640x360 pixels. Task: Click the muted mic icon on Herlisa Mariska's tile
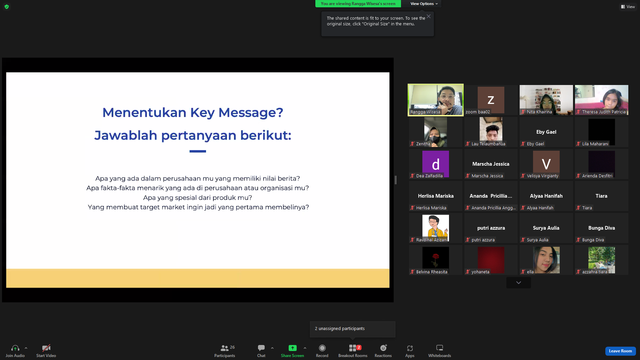coord(412,208)
